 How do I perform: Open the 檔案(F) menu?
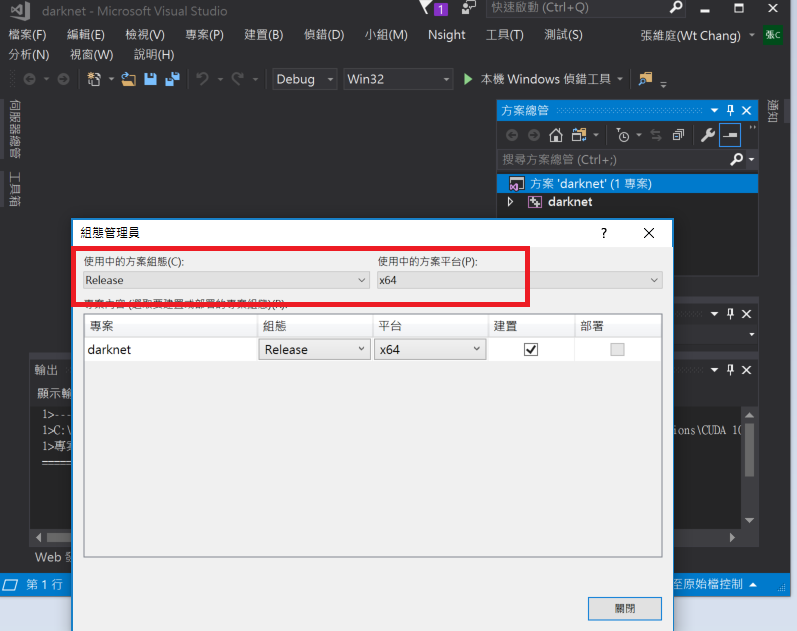[27, 35]
